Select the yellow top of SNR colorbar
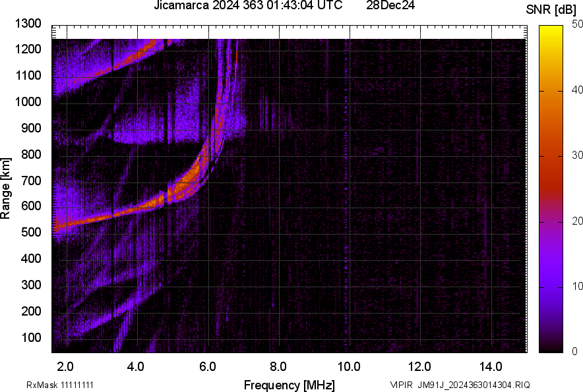The image size is (583, 392). coord(551,30)
